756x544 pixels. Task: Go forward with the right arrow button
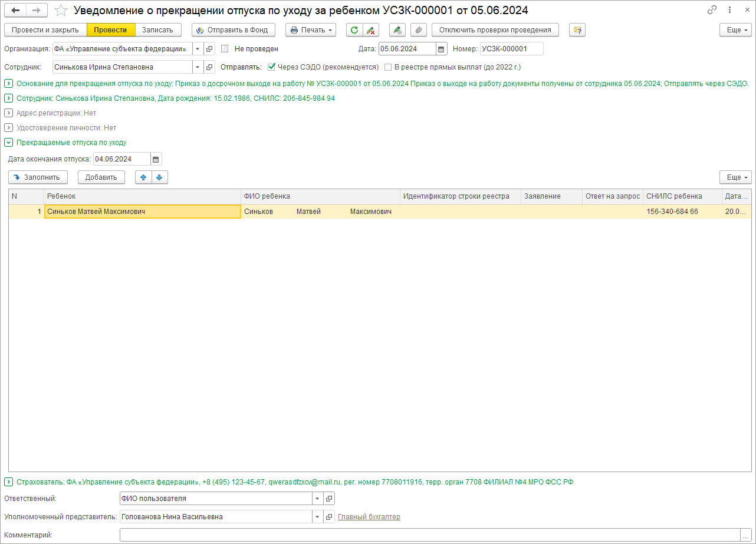37,10
